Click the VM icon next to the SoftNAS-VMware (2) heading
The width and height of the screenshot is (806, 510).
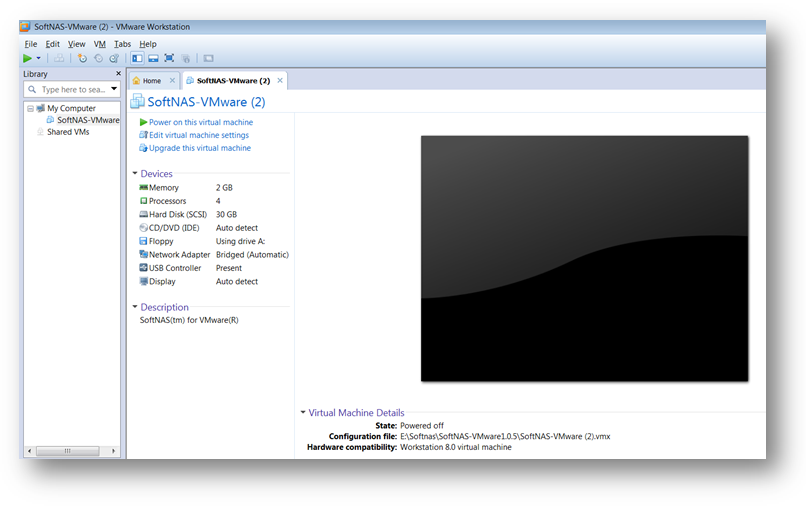point(137,101)
